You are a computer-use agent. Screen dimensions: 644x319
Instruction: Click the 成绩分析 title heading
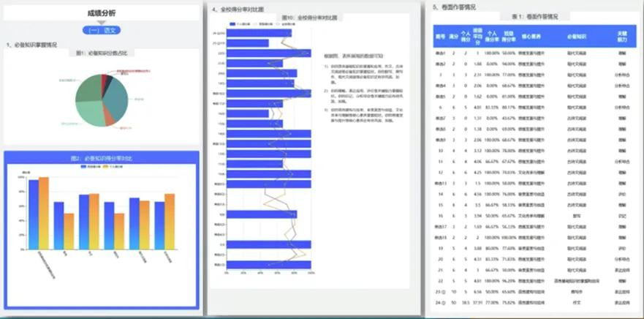click(102, 13)
